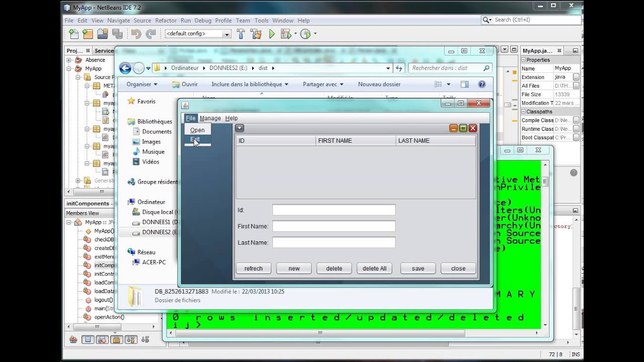This screenshot has width=644, height=362.
Task: Click the Debug Project toolbar icon
Action: (285, 34)
